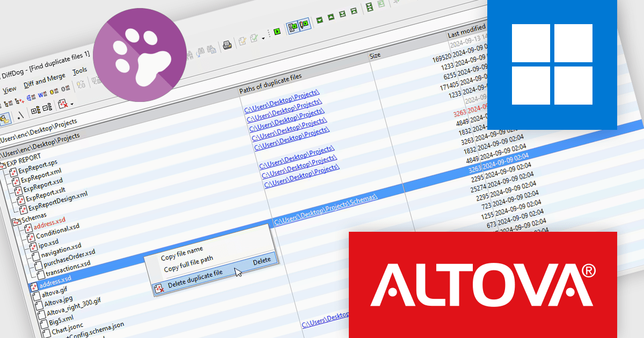
Task: Click the Next difference green down arrow
Action: point(320,20)
